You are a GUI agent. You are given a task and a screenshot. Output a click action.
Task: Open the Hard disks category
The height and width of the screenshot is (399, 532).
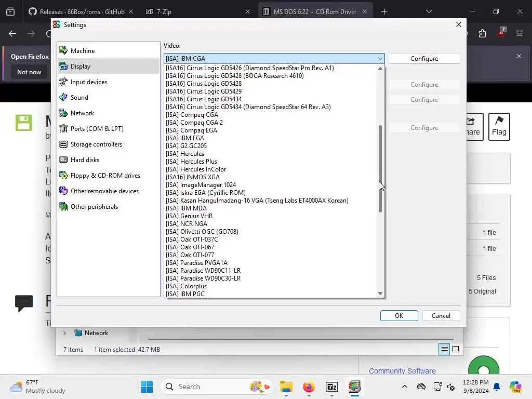[x=108, y=160]
